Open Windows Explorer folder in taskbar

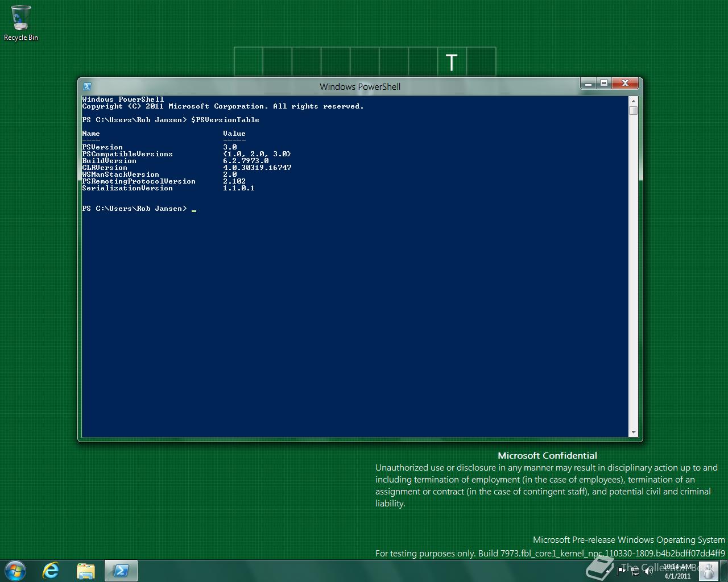coord(86,571)
